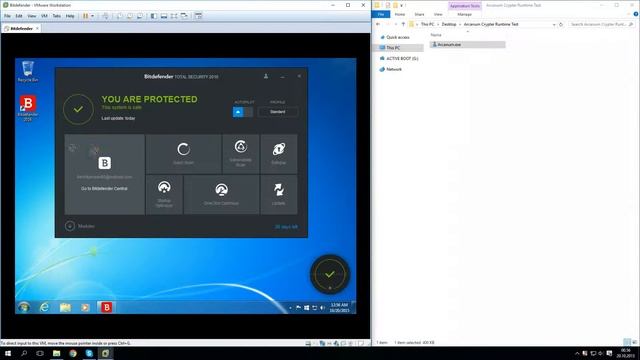Click the Explorer refresh button

561,24
